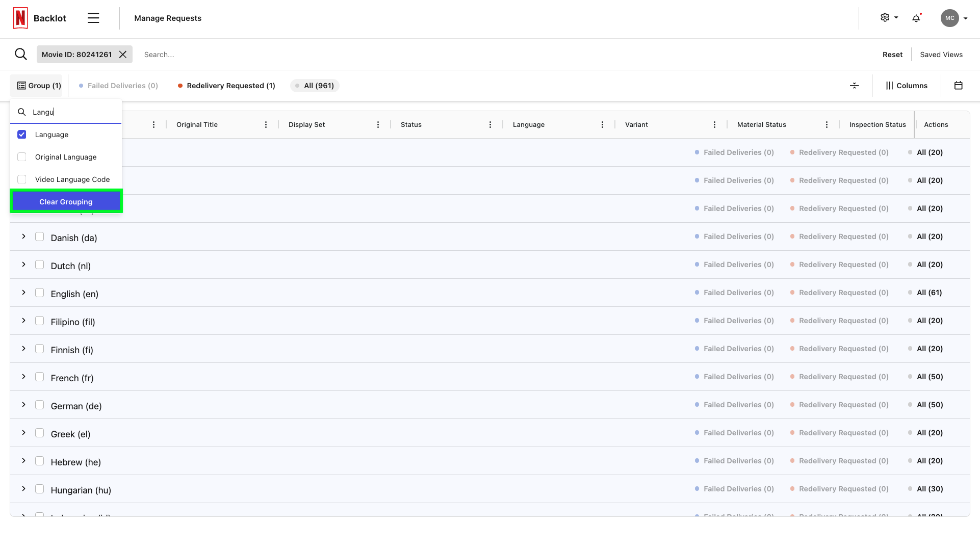Expand the French (fr) group row
980x551 pixels.
point(23,377)
